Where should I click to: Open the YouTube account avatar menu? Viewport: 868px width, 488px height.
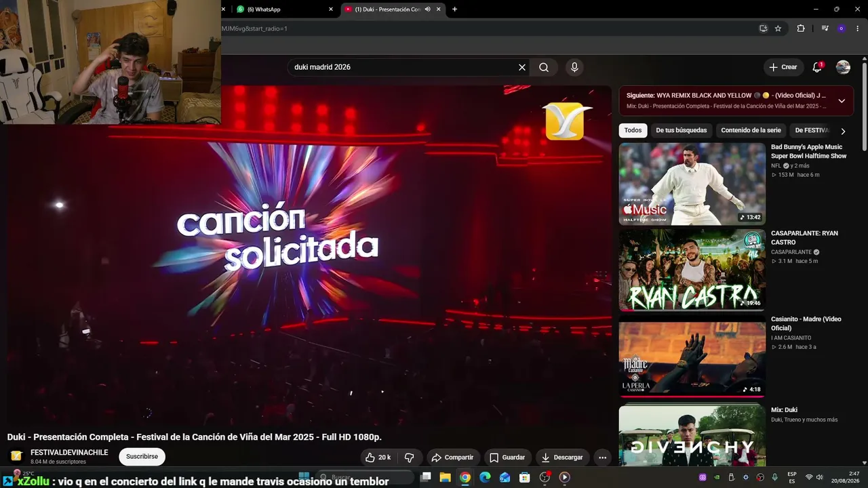coord(843,67)
